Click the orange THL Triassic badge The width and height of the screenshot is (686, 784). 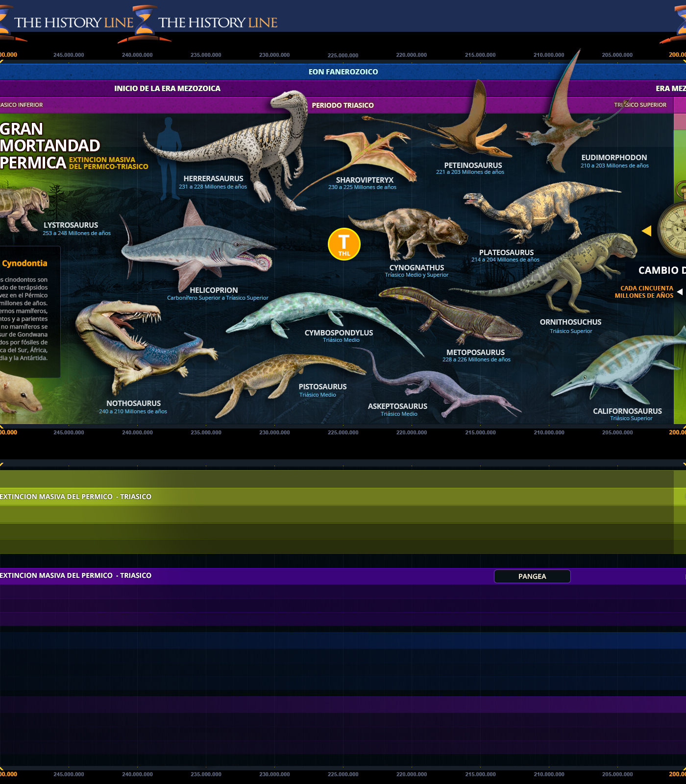click(x=344, y=244)
